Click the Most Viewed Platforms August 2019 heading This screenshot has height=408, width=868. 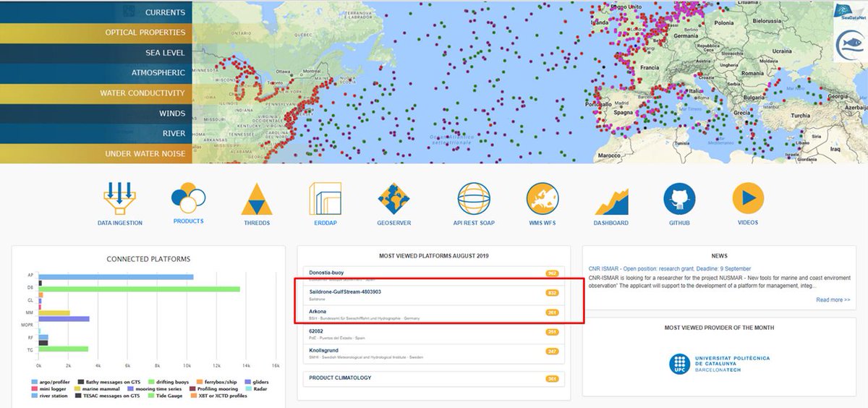pos(433,256)
